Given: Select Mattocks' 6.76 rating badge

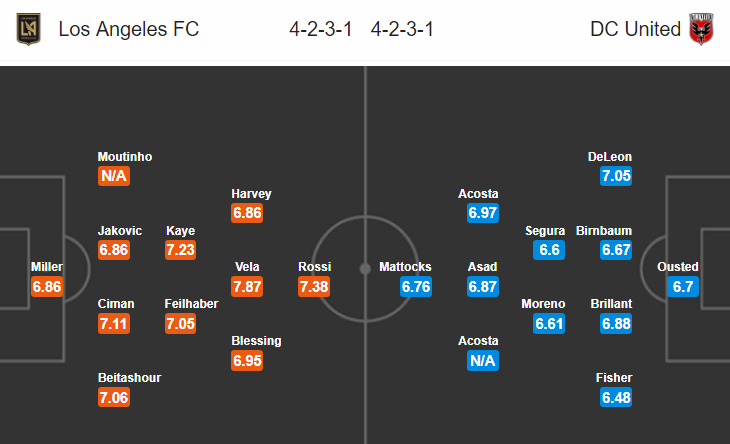Looking at the screenshot, I should pyautogui.click(x=416, y=287).
